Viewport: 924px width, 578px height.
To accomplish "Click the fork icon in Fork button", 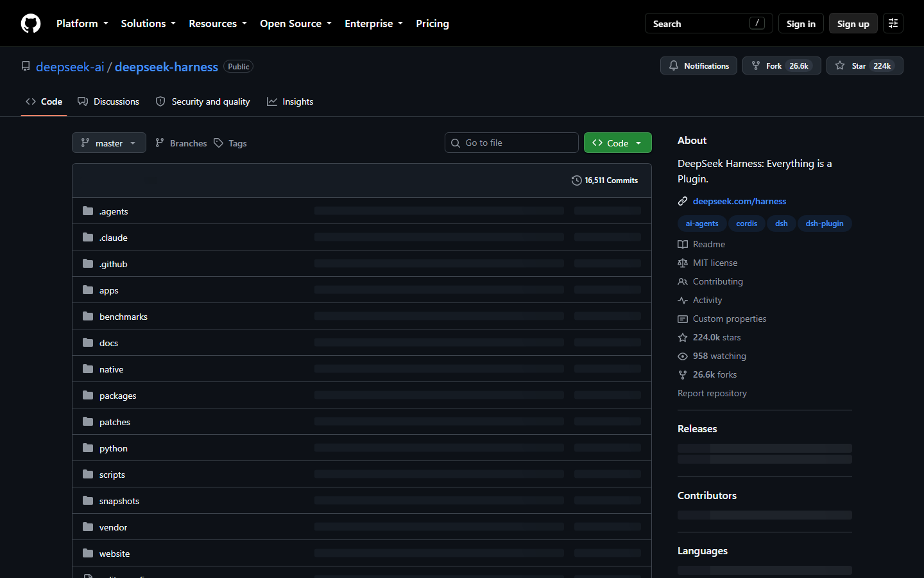I will tap(756, 66).
